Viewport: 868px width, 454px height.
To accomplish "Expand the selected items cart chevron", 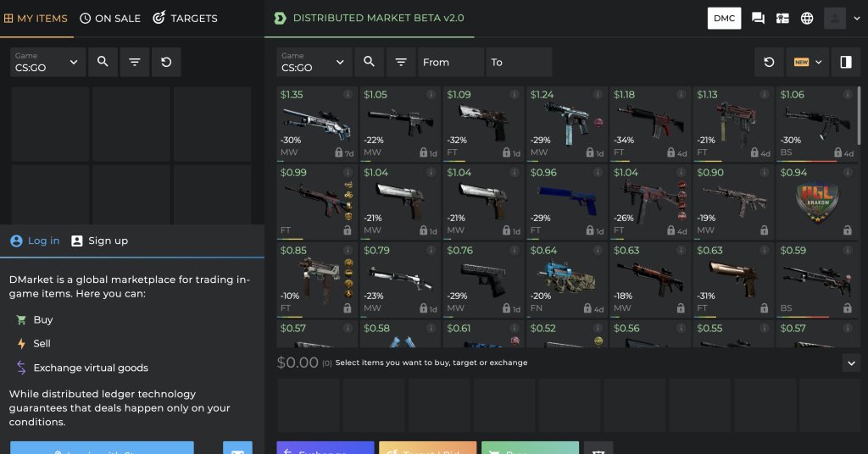I will (x=851, y=363).
